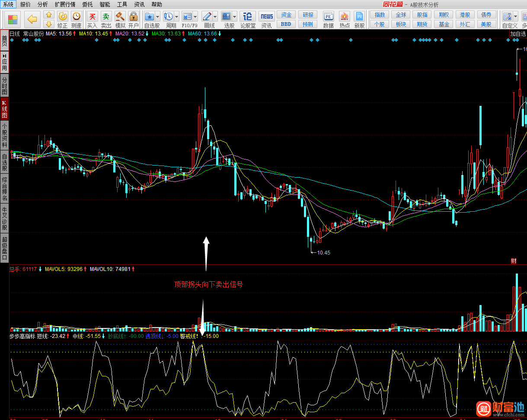Click the 新股 IPO icon

click(x=359, y=17)
